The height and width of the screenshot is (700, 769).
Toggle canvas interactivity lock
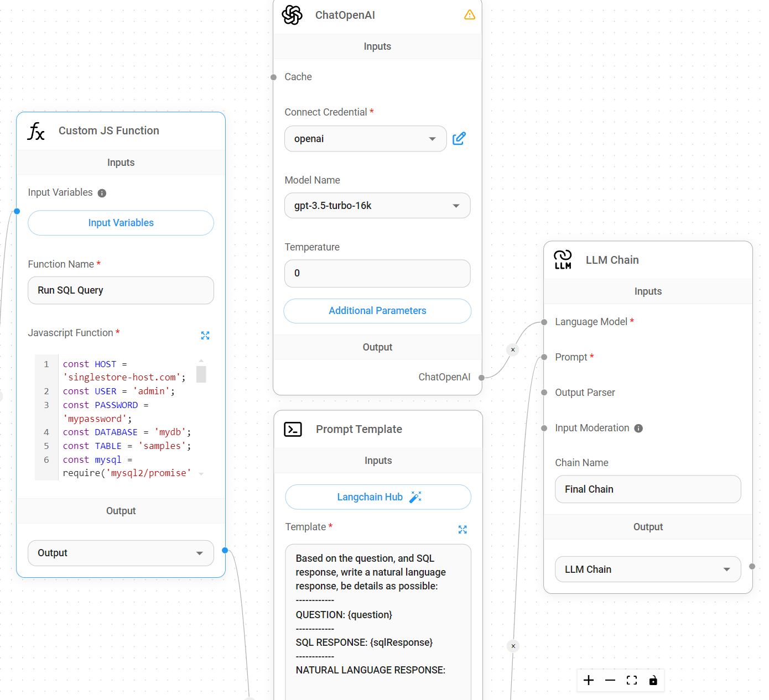[x=653, y=680]
